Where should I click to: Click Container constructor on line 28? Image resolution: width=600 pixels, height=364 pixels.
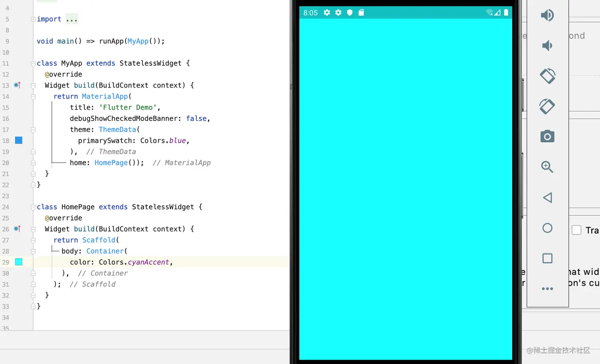[x=105, y=251]
